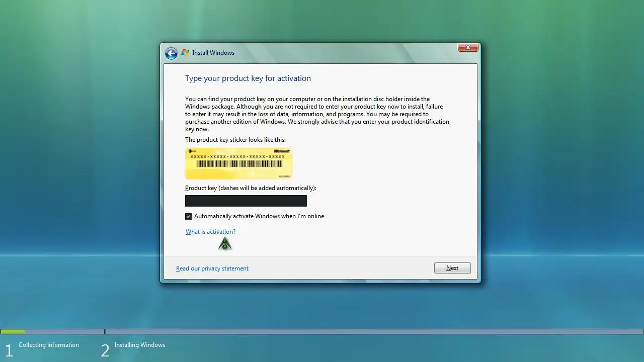Click the Next button
The width and height of the screenshot is (644, 362).
(x=452, y=268)
